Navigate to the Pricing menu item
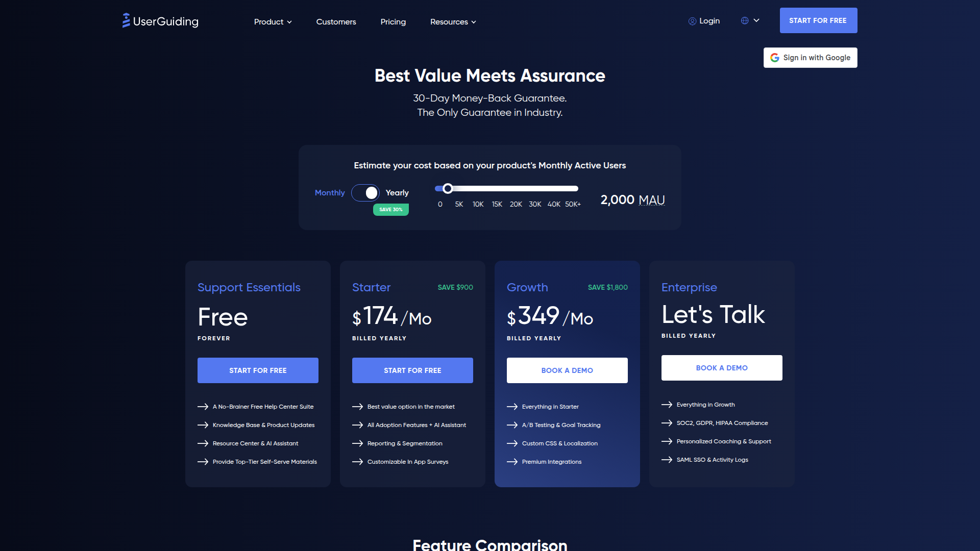 (x=393, y=22)
